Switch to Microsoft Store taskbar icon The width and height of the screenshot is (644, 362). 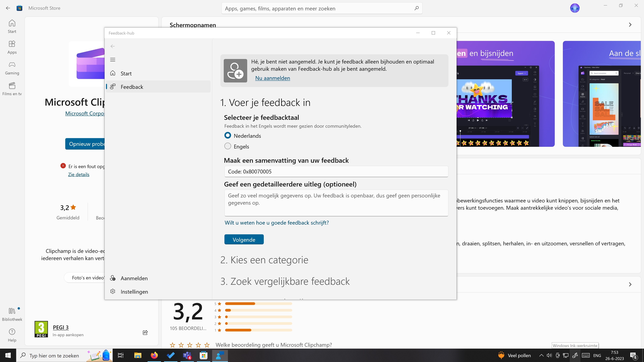point(204,355)
